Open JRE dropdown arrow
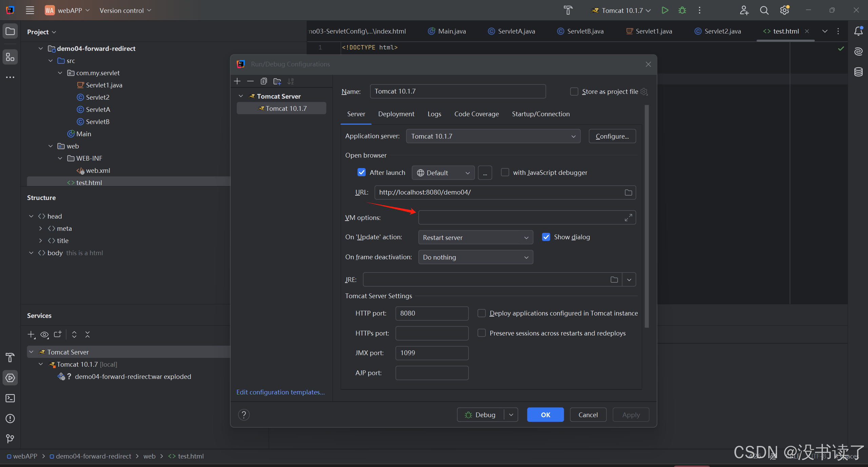Image resolution: width=868 pixels, height=467 pixels. pos(629,280)
